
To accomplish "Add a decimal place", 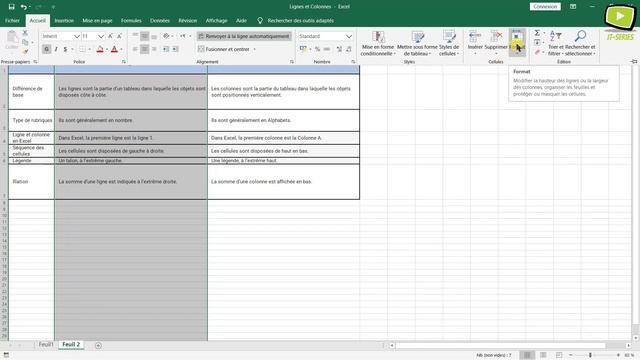I will [339, 49].
